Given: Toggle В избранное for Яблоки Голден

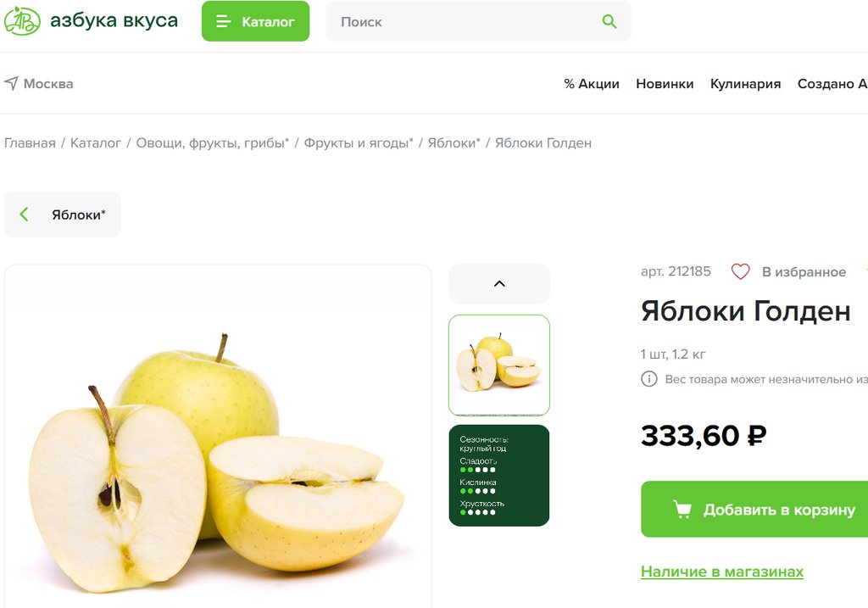Looking at the screenshot, I should pyautogui.click(x=788, y=272).
